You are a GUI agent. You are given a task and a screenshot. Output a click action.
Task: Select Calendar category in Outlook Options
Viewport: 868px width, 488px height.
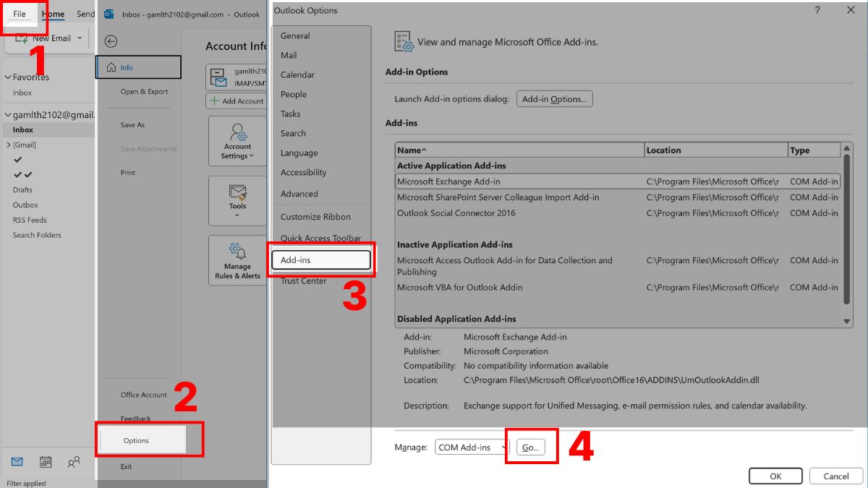point(297,74)
